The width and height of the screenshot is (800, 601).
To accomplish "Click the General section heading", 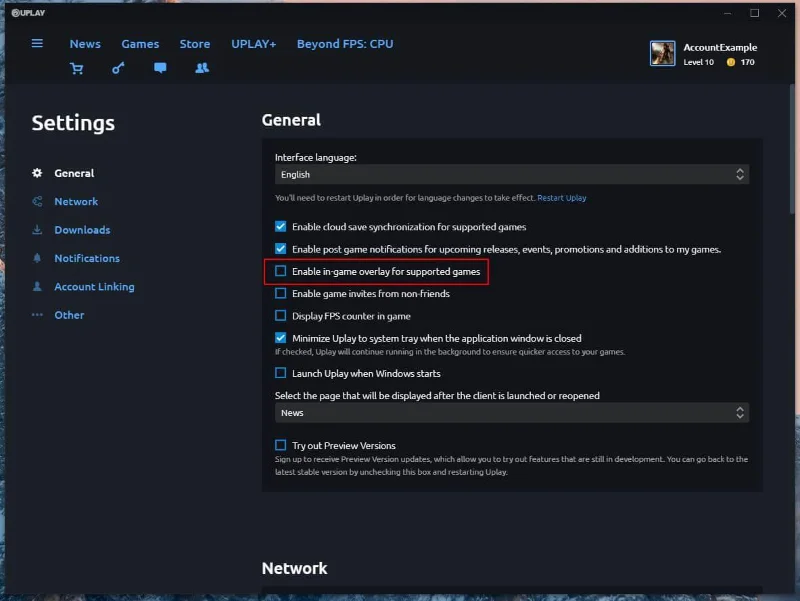I will 291,120.
